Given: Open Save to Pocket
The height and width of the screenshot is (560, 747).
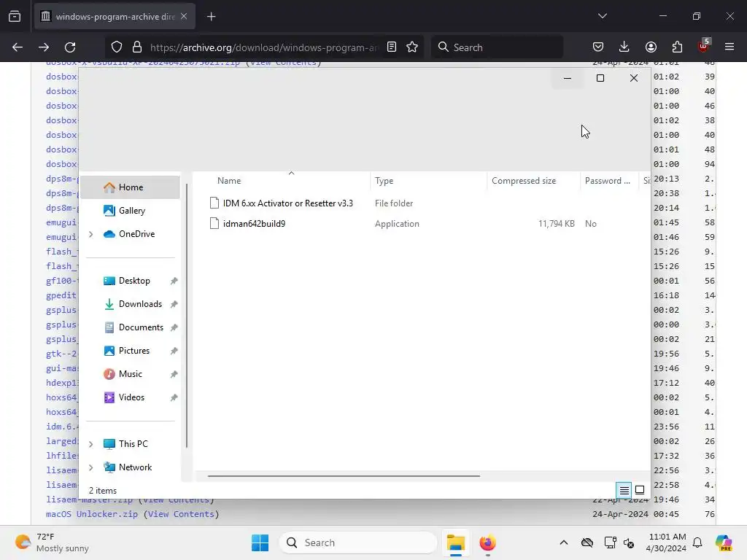Looking at the screenshot, I should tap(598, 47).
